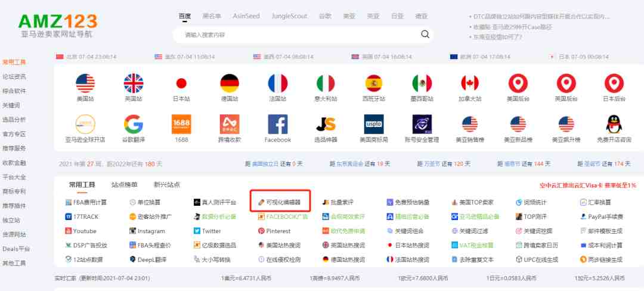Switch to the 站点榜单 tab

click(125, 185)
